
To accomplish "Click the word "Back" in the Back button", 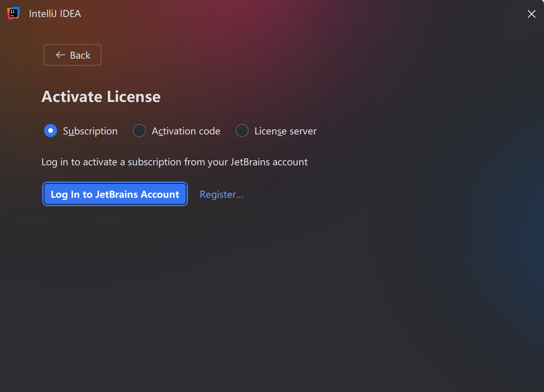I will click(80, 55).
